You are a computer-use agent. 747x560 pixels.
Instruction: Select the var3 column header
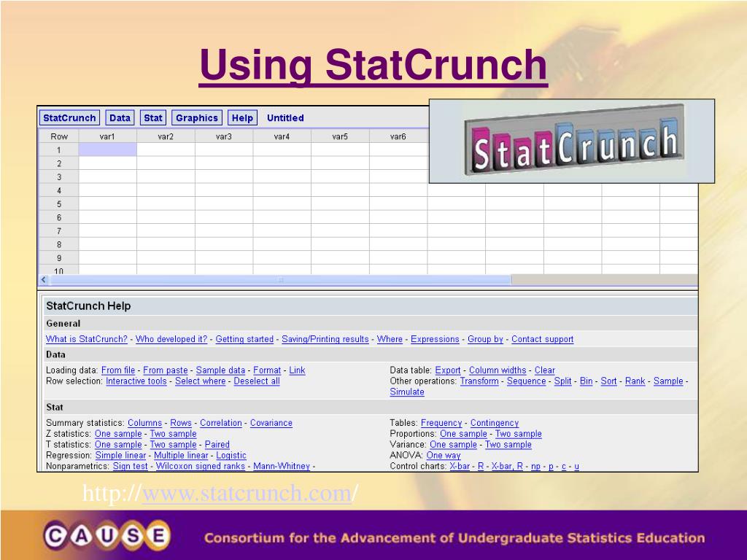(x=223, y=136)
